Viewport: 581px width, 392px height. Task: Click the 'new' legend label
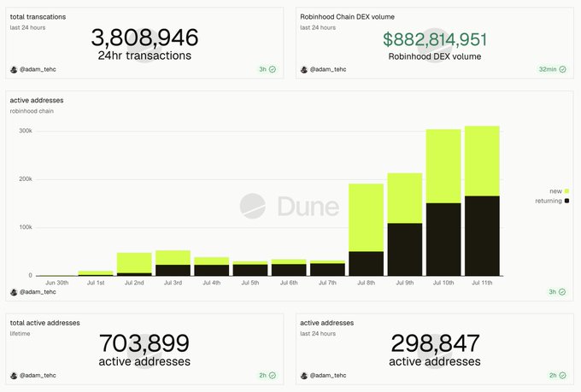tap(555, 191)
